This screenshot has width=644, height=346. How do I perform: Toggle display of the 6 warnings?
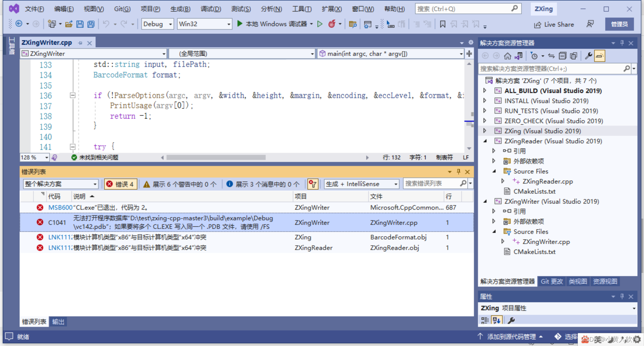pyautogui.click(x=180, y=184)
